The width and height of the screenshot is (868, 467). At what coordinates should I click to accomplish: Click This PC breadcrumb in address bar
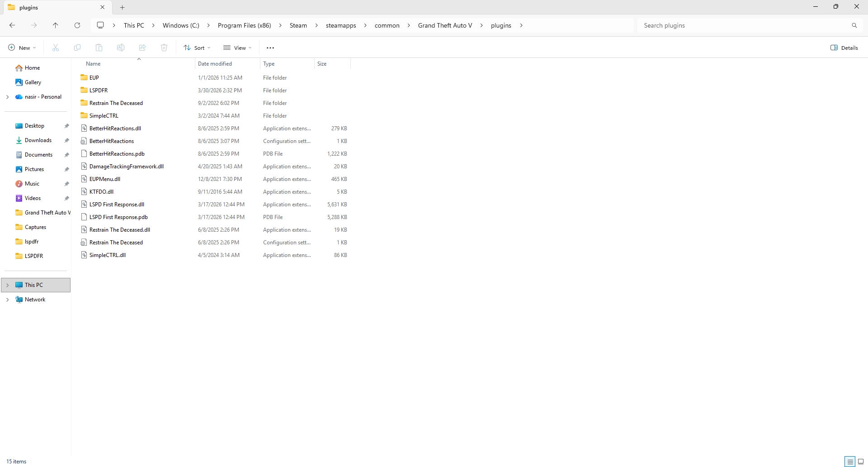pos(134,25)
